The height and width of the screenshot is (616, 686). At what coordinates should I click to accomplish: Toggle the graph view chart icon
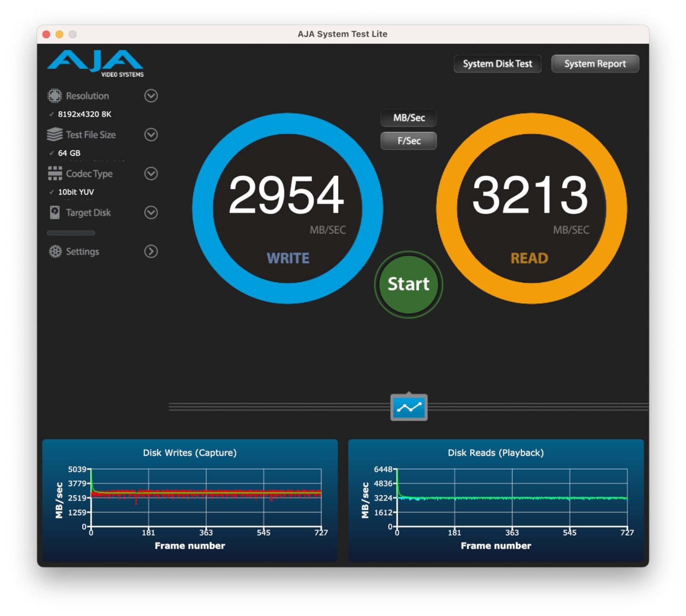tap(409, 407)
